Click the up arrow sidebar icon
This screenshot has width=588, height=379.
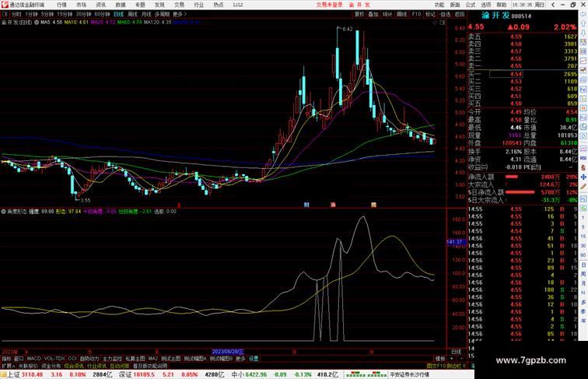click(x=583, y=23)
